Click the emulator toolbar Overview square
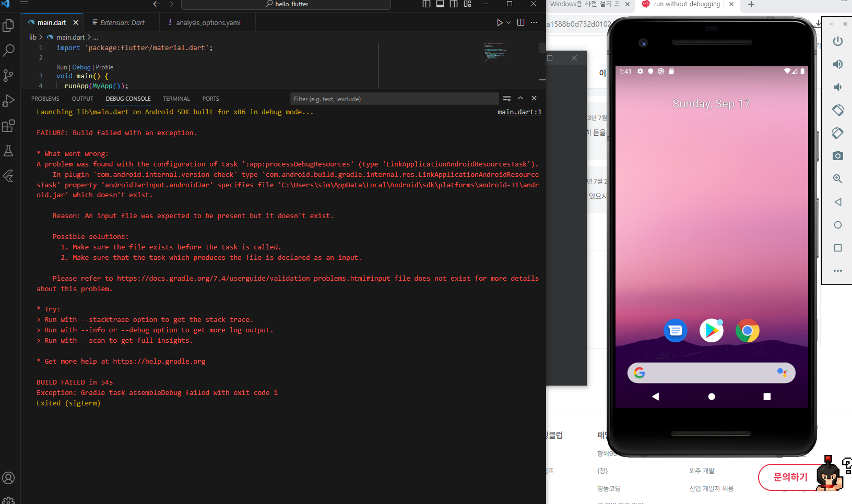 pos(838,248)
